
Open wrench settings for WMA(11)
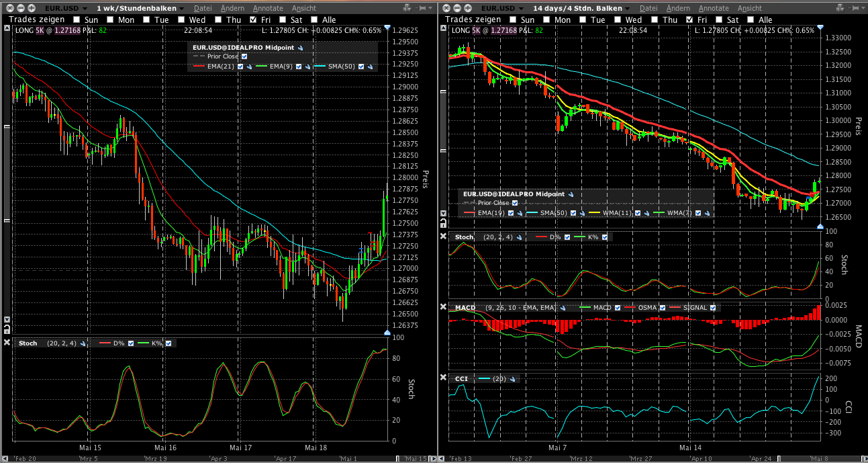click(x=646, y=213)
